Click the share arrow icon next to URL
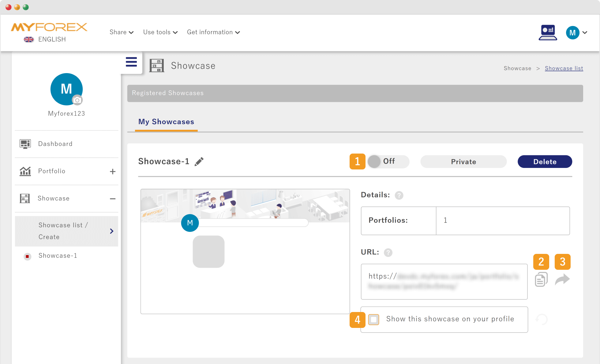The height and width of the screenshot is (364, 600). (562, 280)
